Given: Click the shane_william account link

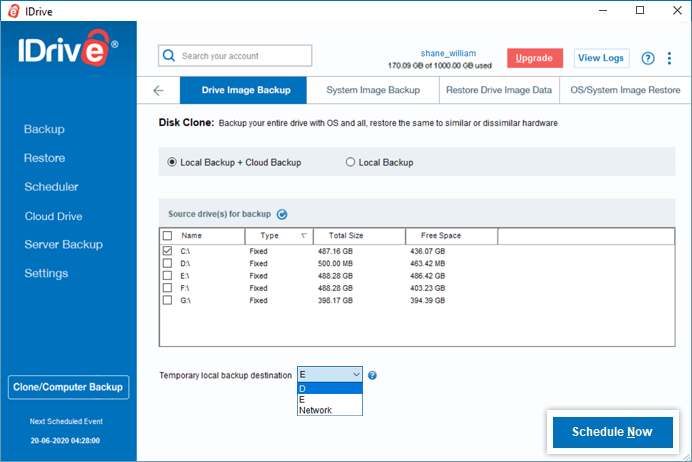Looking at the screenshot, I should coord(448,53).
